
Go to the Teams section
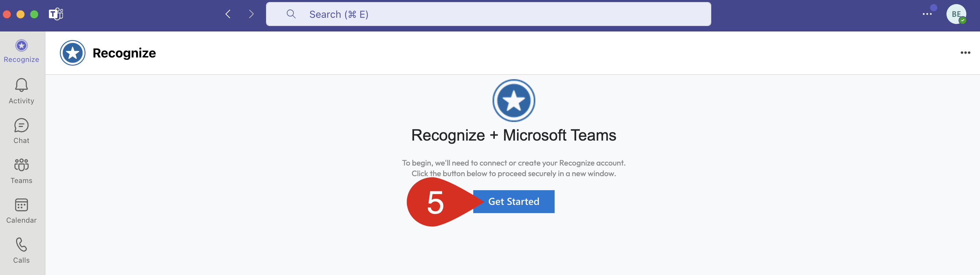click(21, 171)
